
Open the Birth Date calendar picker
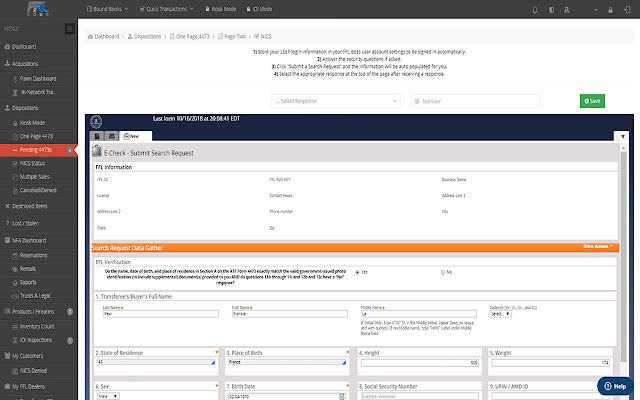[x=342, y=396]
